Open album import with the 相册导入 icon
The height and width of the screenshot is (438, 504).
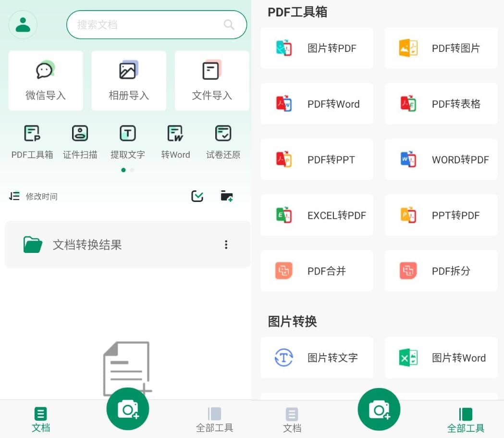[x=129, y=80]
